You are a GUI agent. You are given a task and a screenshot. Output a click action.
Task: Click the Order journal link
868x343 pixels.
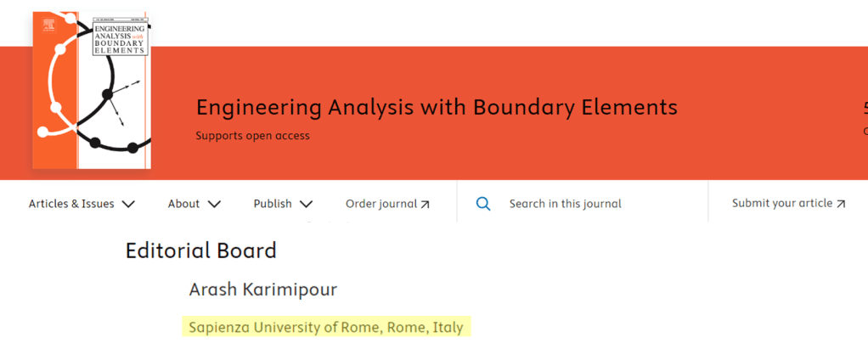coord(380,204)
